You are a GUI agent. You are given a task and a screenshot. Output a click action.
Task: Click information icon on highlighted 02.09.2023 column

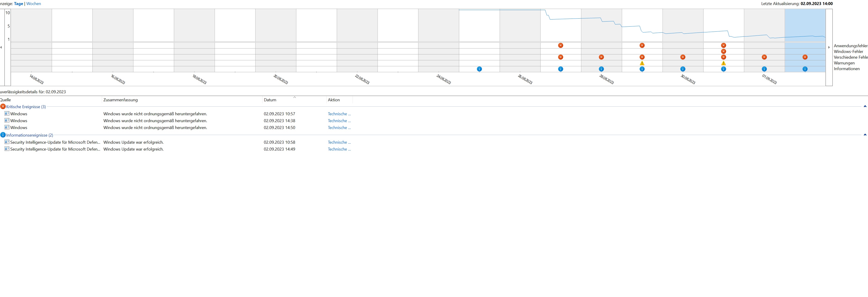[805, 69]
